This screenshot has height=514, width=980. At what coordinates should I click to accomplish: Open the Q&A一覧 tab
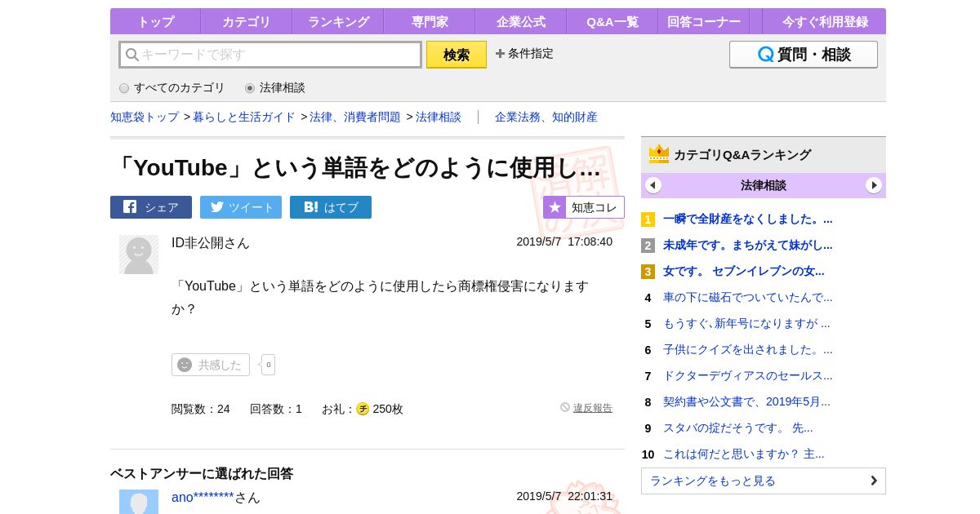(612, 21)
